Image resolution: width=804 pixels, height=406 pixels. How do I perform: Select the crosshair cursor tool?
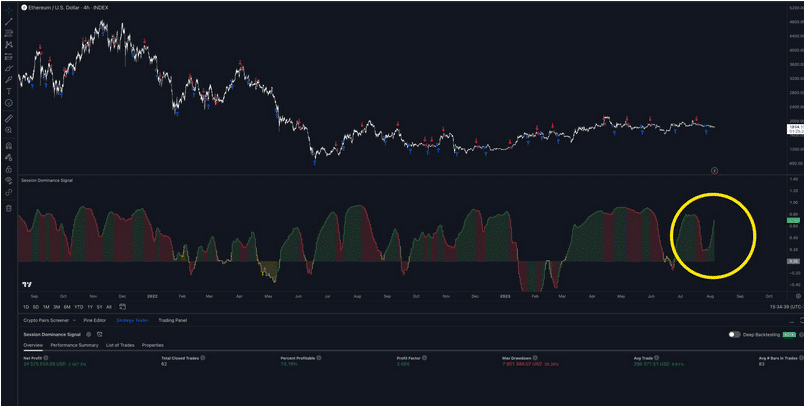pyautogui.click(x=9, y=10)
